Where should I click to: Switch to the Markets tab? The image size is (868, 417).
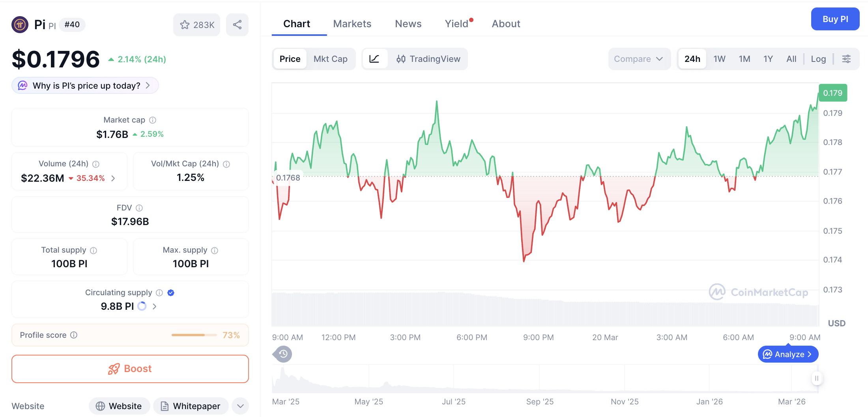click(x=352, y=24)
